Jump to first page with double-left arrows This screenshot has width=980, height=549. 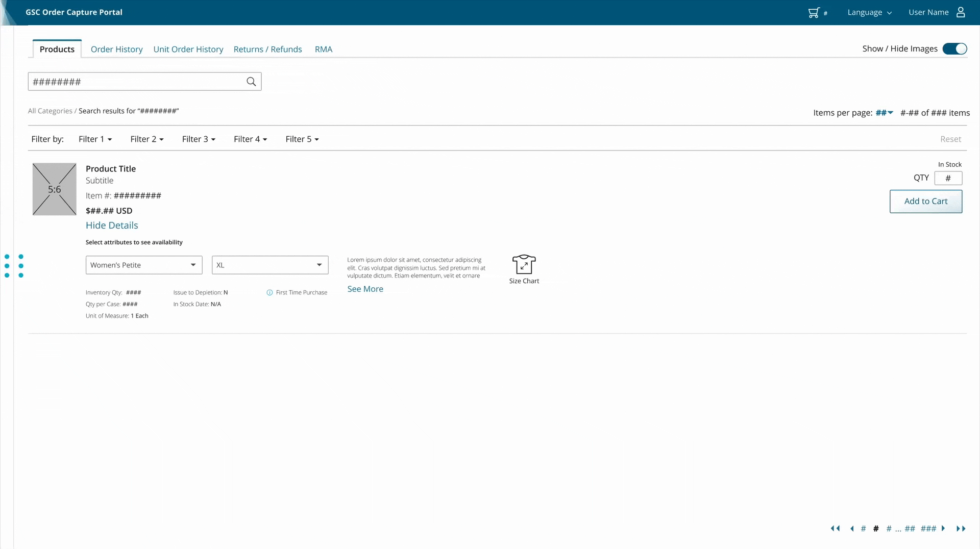tap(835, 529)
